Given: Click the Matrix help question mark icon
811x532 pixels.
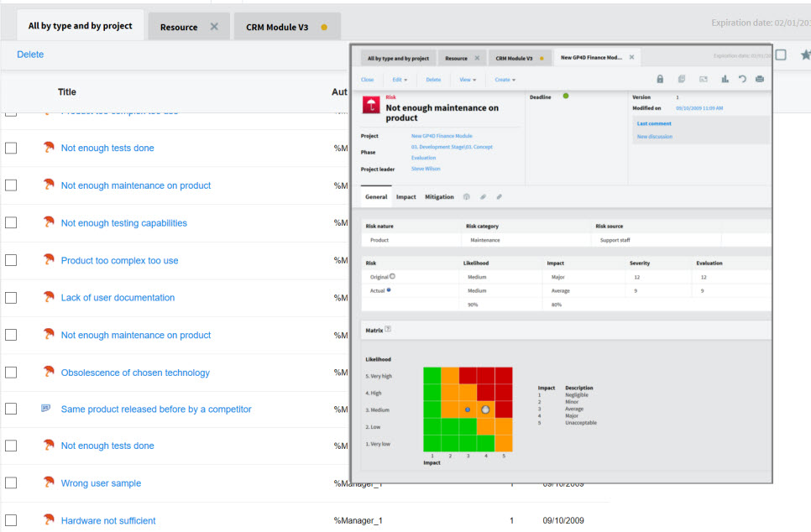Looking at the screenshot, I should click(x=388, y=329).
